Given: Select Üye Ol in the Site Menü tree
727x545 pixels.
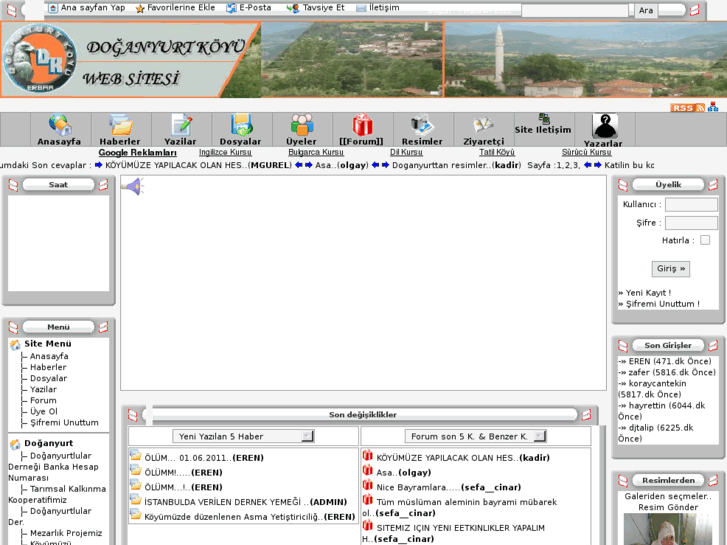Looking at the screenshot, I should point(44,411).
